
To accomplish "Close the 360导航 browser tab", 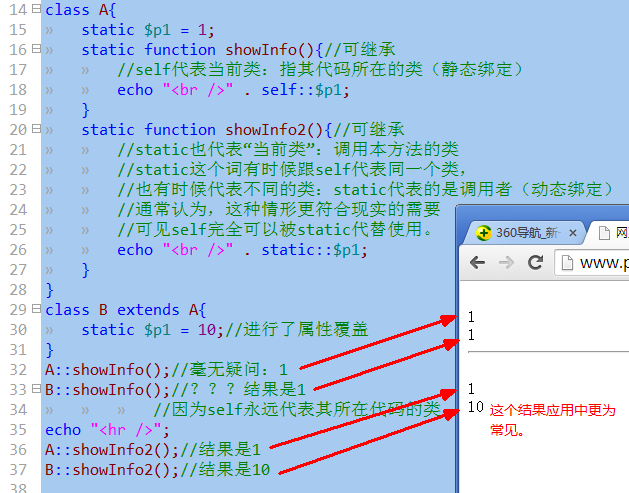I will pyautogui.click(x=573, y=233).
